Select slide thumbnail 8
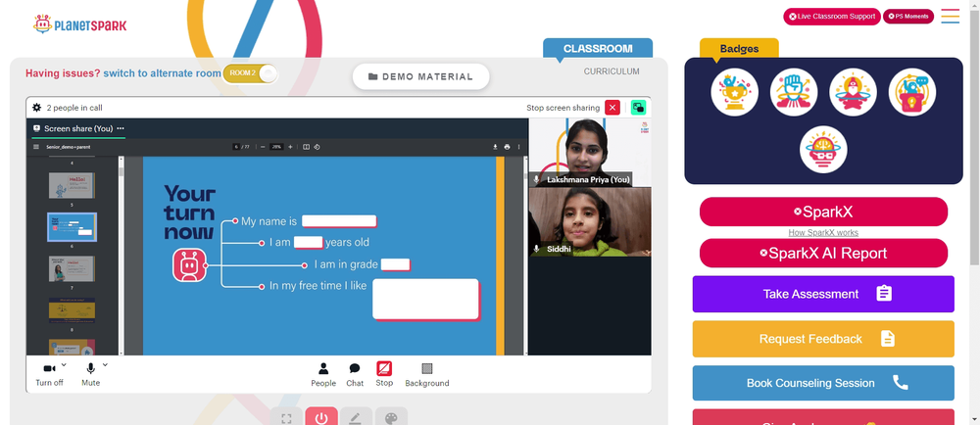The width and height of the screenshot is (980, 425). point(72,310)
